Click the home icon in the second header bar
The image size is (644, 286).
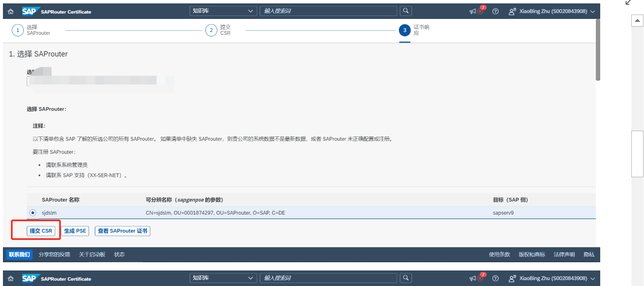(x=11, y=278)
